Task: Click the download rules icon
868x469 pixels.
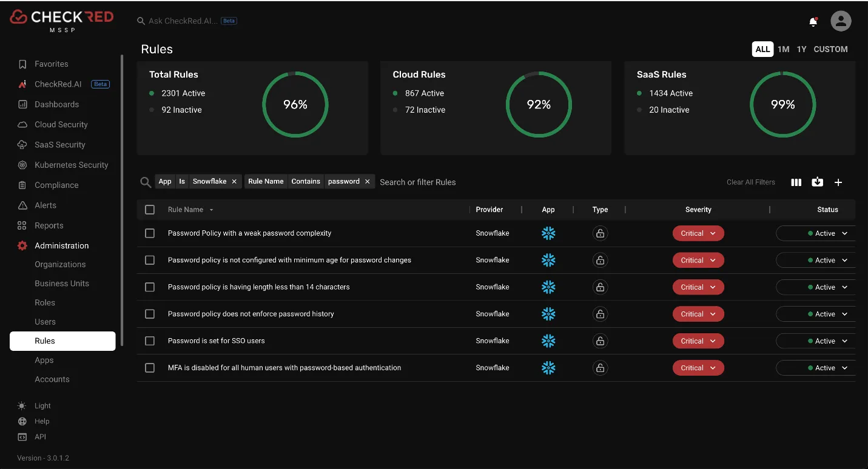Action: point(818,182)
